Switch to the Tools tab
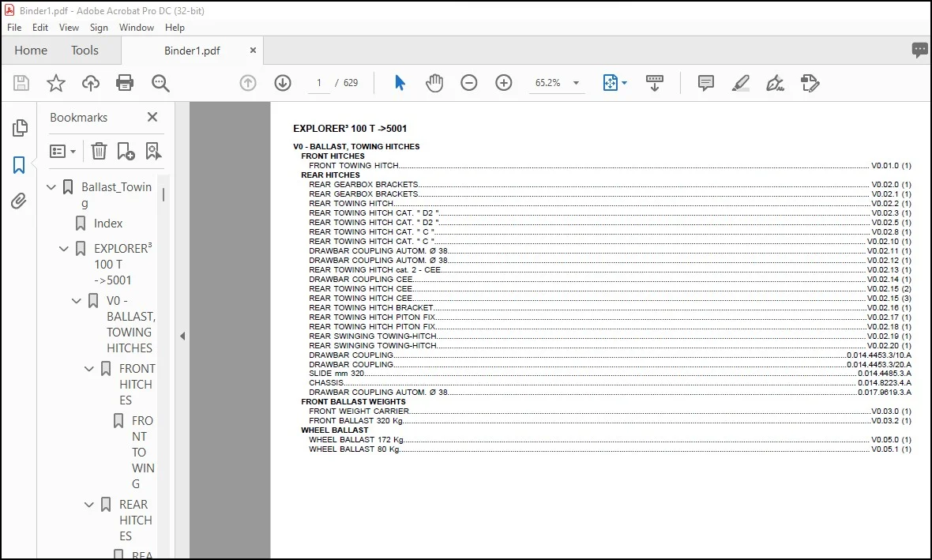This screenshot has width=932, height=560. coord(85,51)
